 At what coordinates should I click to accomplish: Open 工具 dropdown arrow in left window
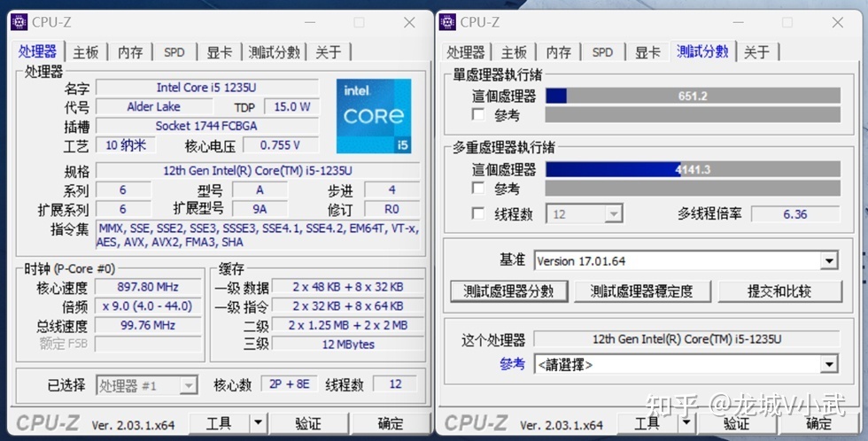(258, 424)
